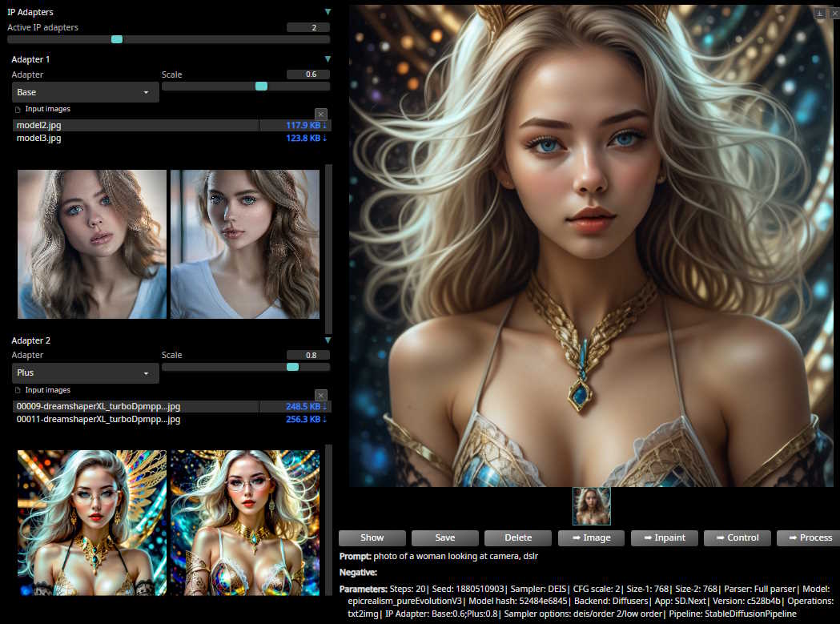Download the 256.3 KB dreamshaper file
The width and height of the screenshot is (840, 624).
coord(306,419)
